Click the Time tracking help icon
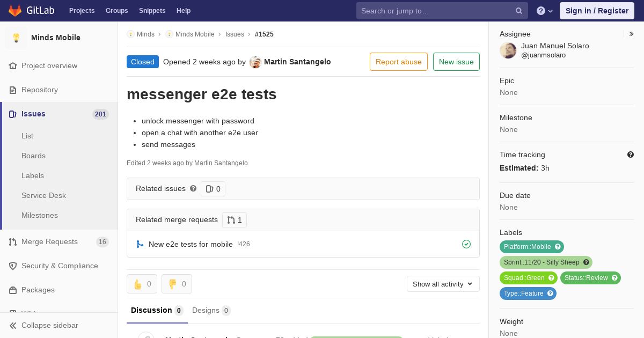 [x=631, y=155]
